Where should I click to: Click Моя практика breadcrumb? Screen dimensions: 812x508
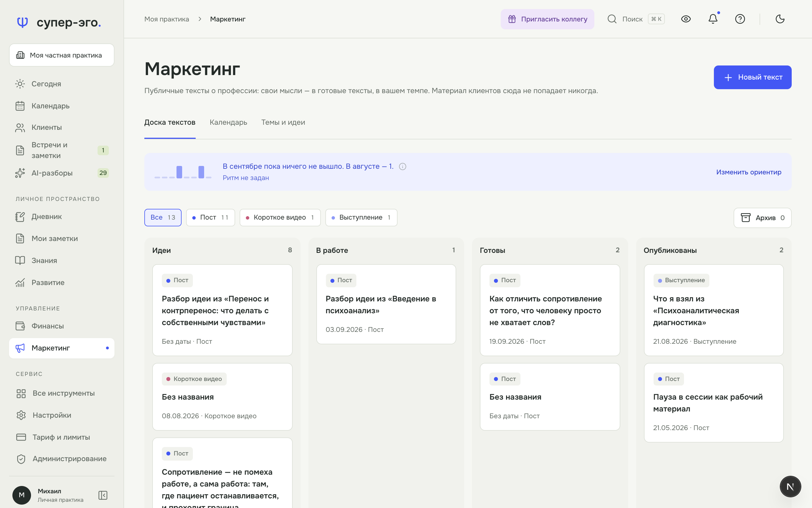[x=167, y=19]
